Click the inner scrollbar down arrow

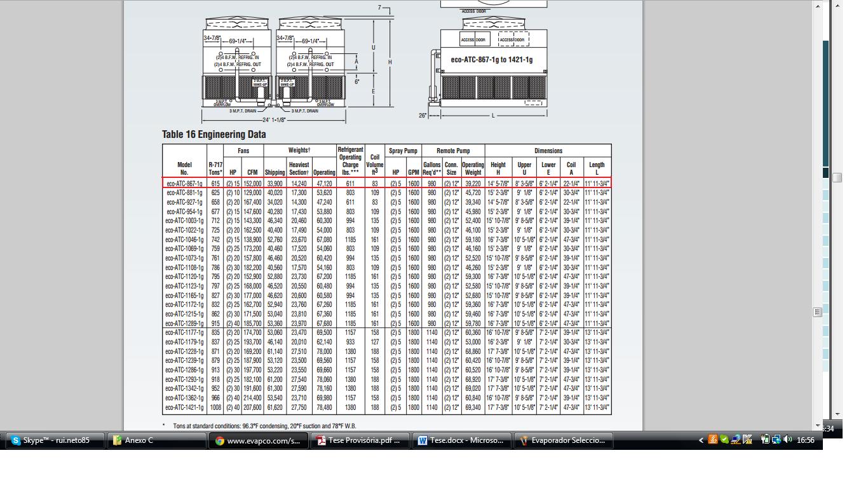click(x=817, y=425)
